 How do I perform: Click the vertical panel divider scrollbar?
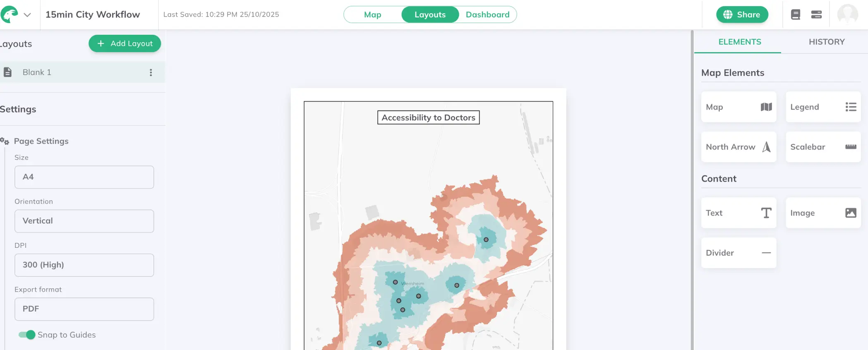(692, 190)
